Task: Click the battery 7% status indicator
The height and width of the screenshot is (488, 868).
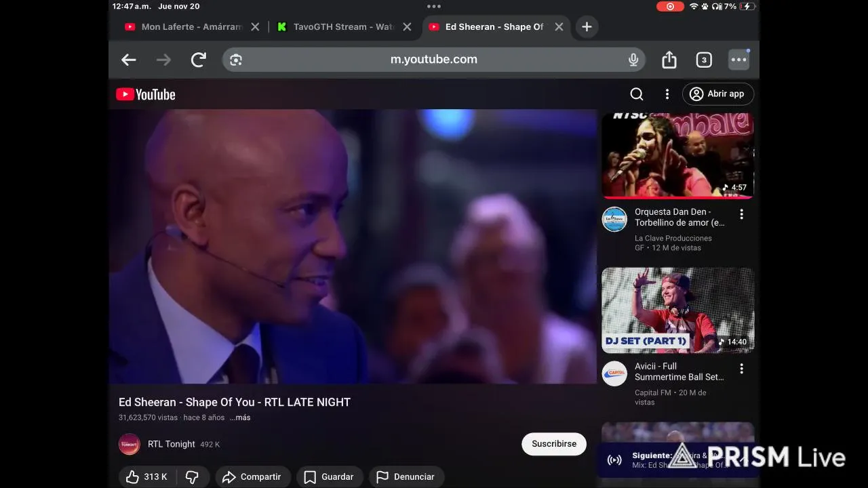Action: [x=740, y=6]
